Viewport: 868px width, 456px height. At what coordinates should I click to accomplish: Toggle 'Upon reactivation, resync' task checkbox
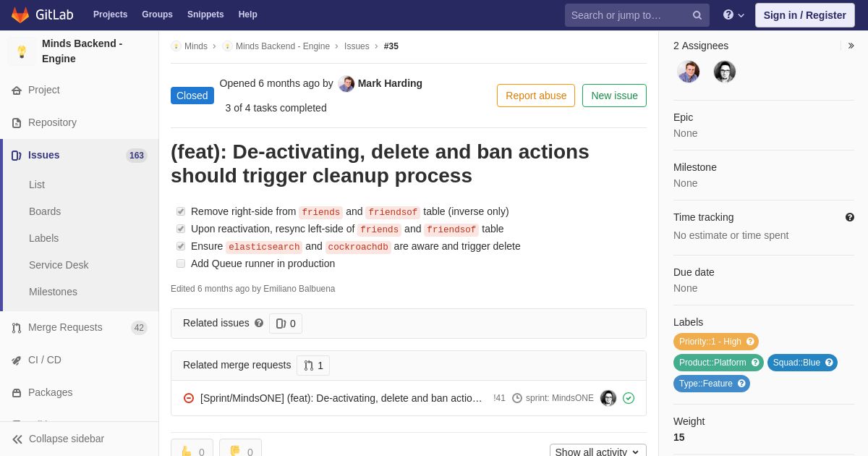(x=181, y=229)
